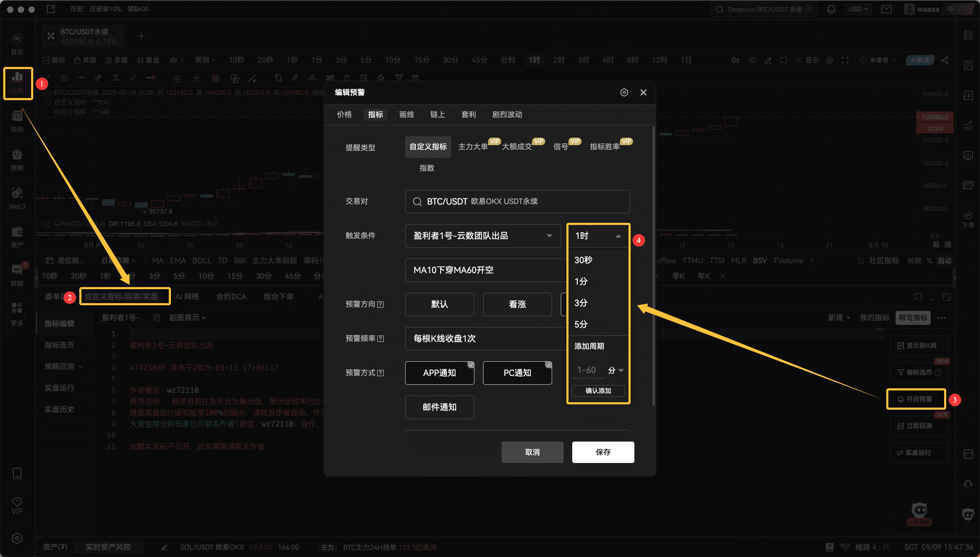Screen dimensions: 980x557
Task: Click the 立即回测 button
Action: pos(919,426)
